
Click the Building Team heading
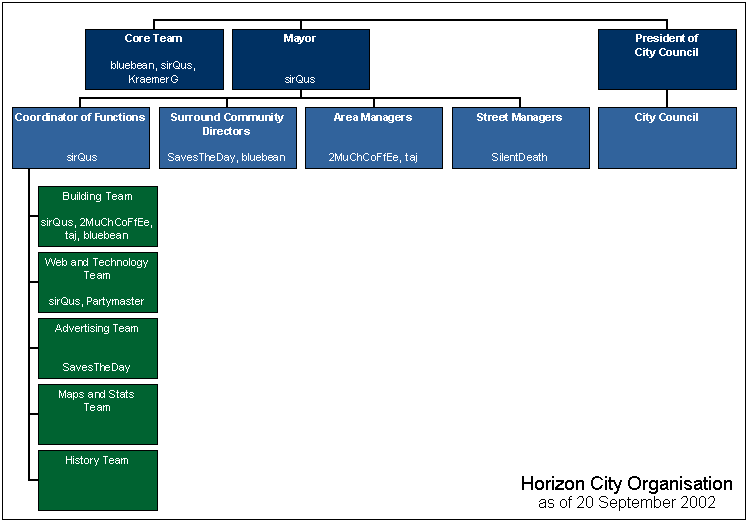point(97,197)
